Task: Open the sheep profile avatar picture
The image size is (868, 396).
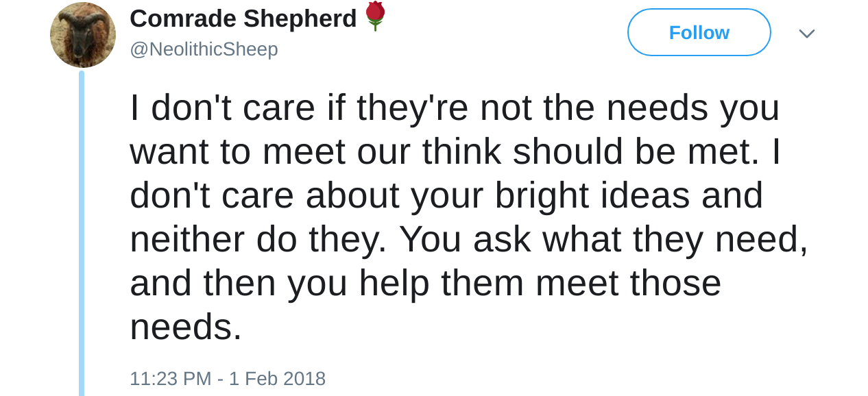Action: [83, 35]
